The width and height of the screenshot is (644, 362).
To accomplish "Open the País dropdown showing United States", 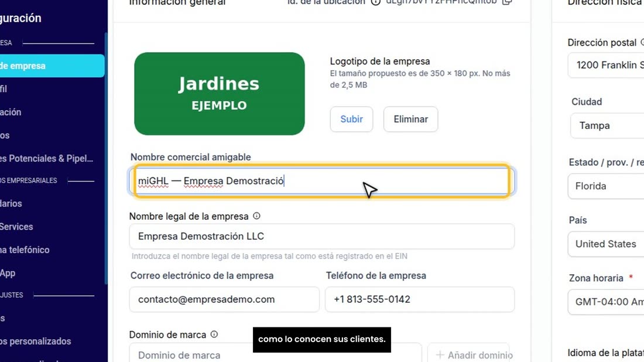I will [606, 244].
